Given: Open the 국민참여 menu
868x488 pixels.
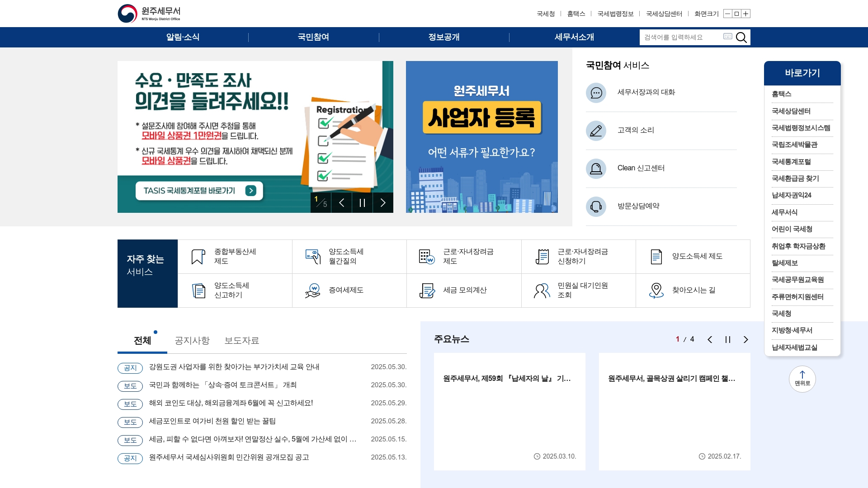Looking at the screenshot, I should click(313, 37).
